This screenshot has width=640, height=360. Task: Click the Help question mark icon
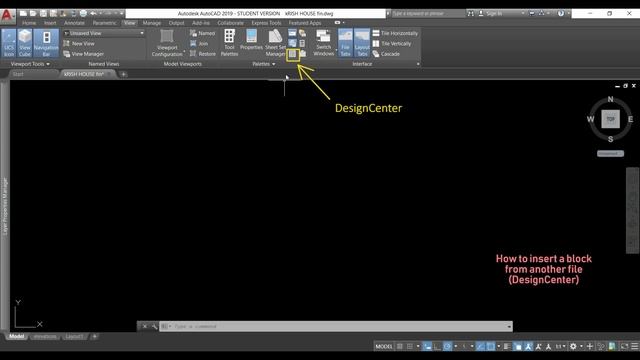coord(561,13)
